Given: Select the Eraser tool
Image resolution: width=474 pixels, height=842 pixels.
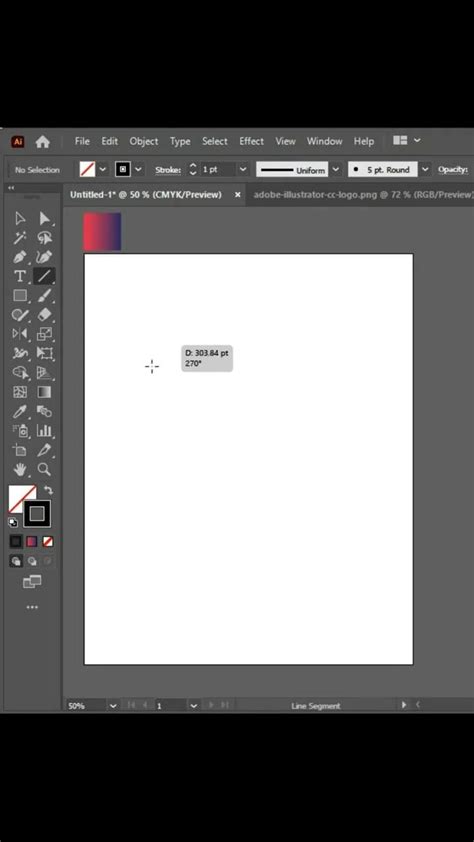Looking at the screenshot, I should click(44, 315).
